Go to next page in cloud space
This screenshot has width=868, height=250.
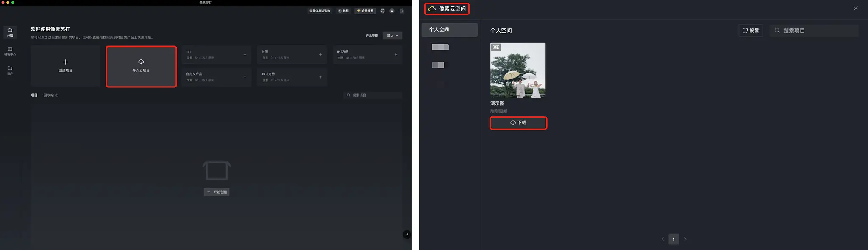pyautogui.click(x=685, y=239)
